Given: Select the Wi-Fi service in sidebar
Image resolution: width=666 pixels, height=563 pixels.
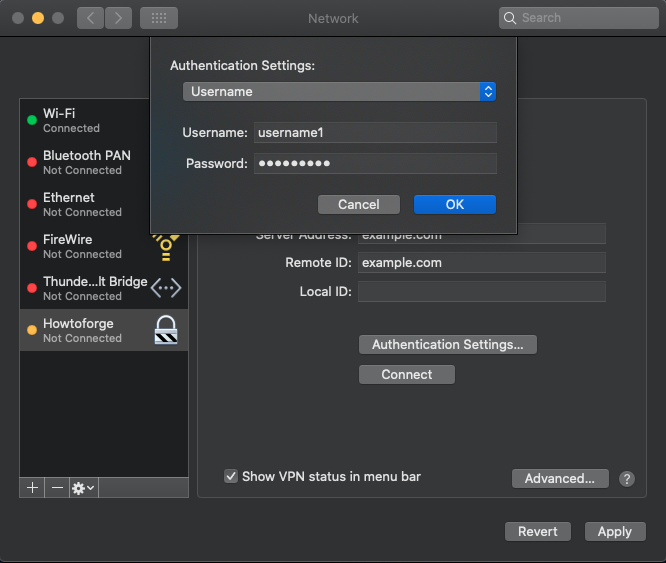Looking at the screenshot, I should (x=85, y=120).
